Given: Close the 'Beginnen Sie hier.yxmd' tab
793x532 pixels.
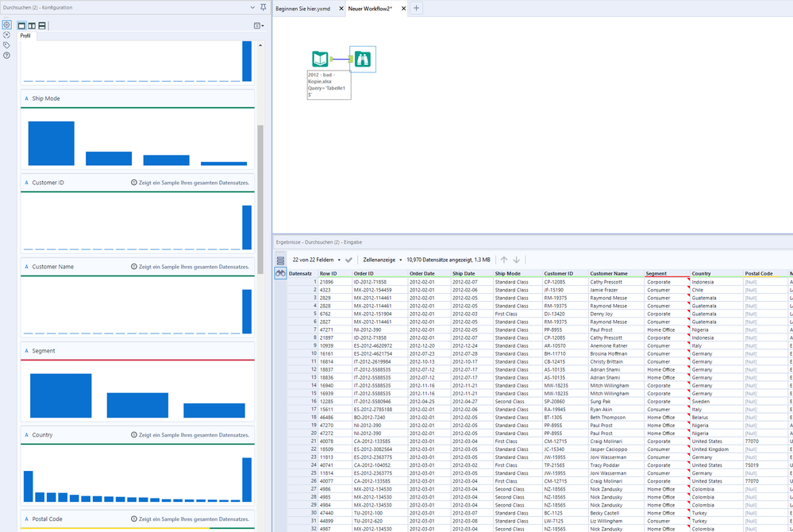Looking at the screenshot, I should tap(341, 8).
